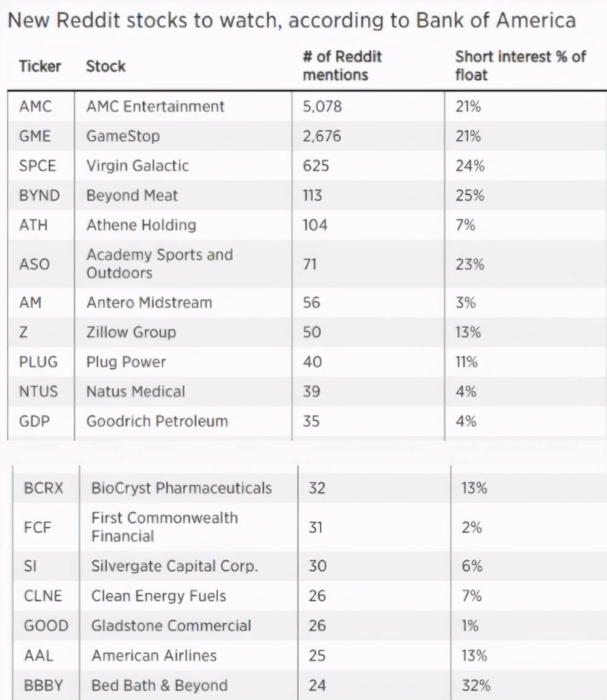This screenshot has height=700, width=607.
Task: Select the NTUS ticker cell
Action: [x=38, y=391]
